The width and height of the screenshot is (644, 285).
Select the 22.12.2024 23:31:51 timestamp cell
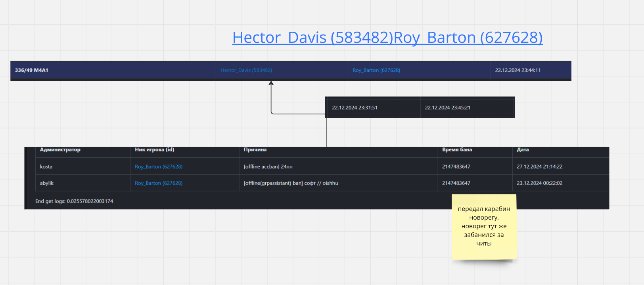355,107
